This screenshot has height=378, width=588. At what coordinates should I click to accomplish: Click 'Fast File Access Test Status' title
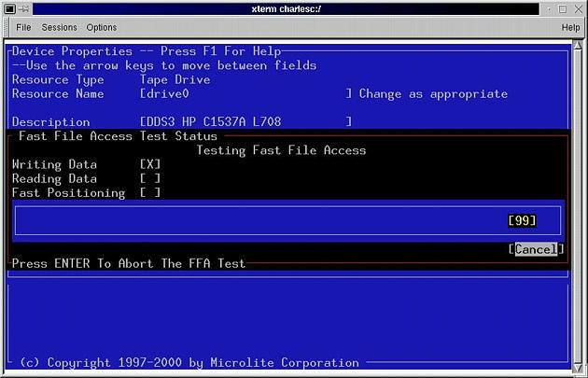[x=119, y=136]
